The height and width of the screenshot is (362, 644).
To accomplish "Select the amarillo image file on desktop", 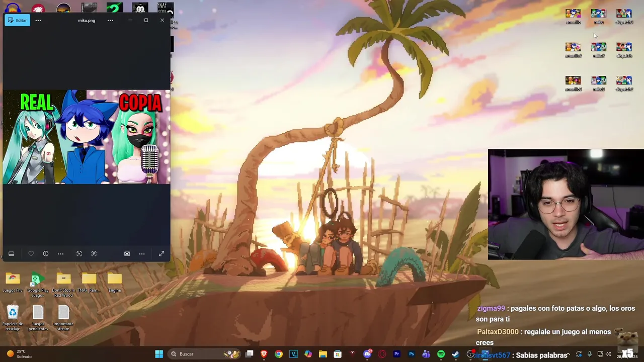I will 573,16.
